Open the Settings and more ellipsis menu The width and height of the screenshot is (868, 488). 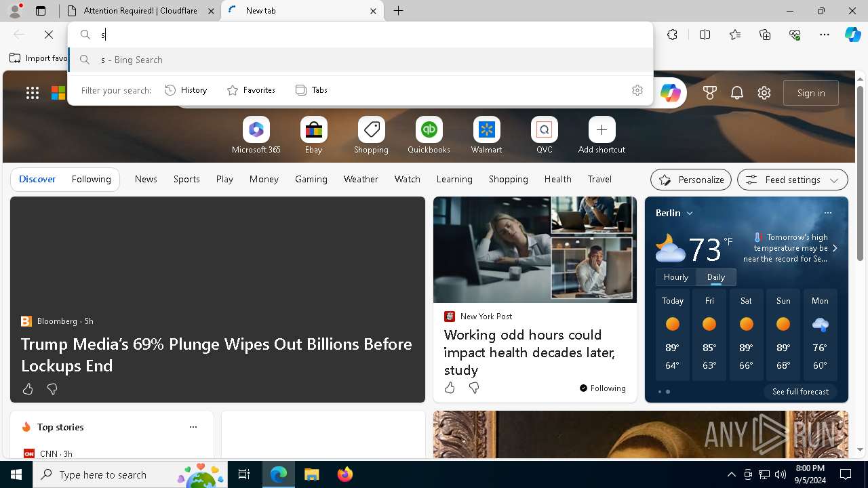click(x=825, y=35)
